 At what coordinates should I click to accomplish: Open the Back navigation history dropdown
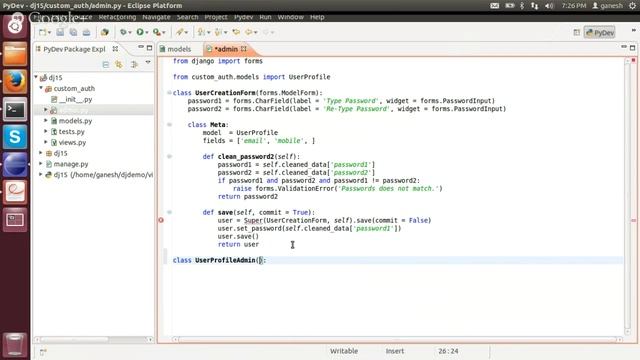click(x=256, y=33)
